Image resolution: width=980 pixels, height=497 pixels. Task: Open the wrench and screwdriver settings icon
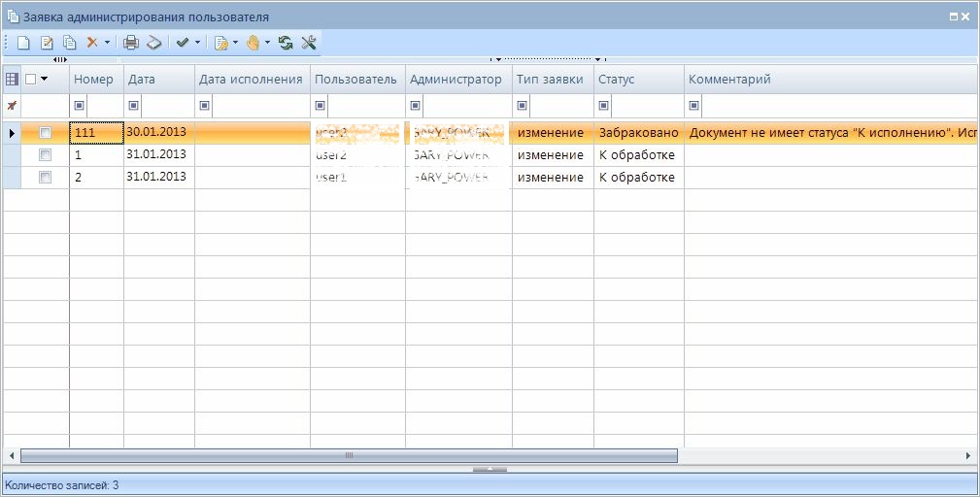click(x=309, y=43)
